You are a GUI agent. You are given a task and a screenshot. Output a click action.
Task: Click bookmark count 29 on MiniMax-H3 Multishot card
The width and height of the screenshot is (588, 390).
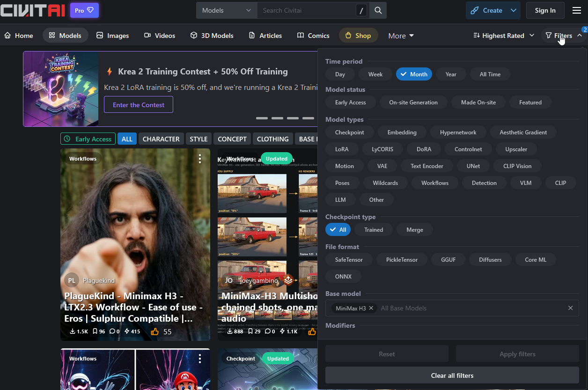pyautogui.click(x=254, y=331)
